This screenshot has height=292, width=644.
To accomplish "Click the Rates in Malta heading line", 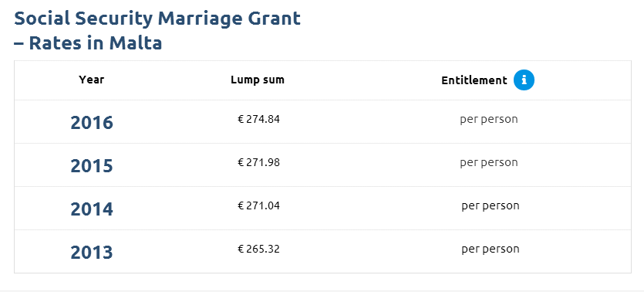I will (88, 43).
